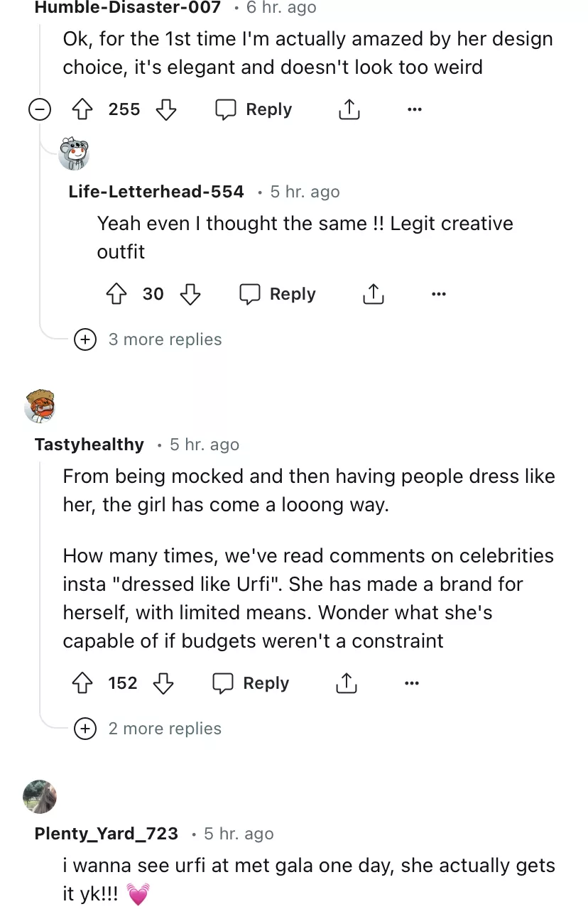Downvote the reply with 30 votes
The width and height of the screenshot is (588, 909).
(x=190, y=294)
